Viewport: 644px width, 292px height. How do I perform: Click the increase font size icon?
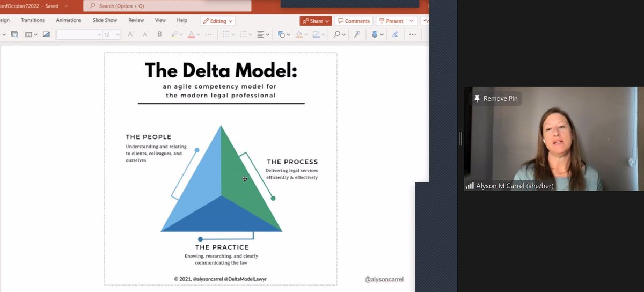[x=131, y=34]
